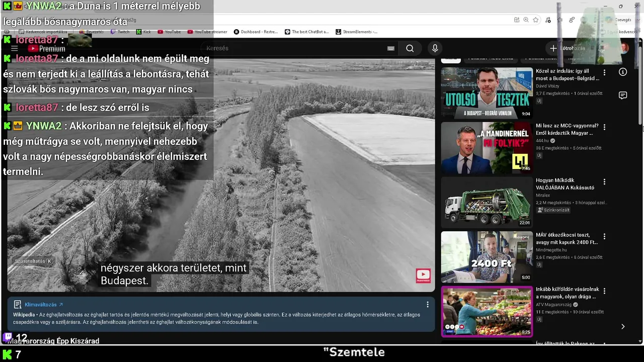Screen dimensions: 644x362
Task: Open video Hogyan Működik VALÓJÁBAN A Kukásautó
Action: pos(565,184)
